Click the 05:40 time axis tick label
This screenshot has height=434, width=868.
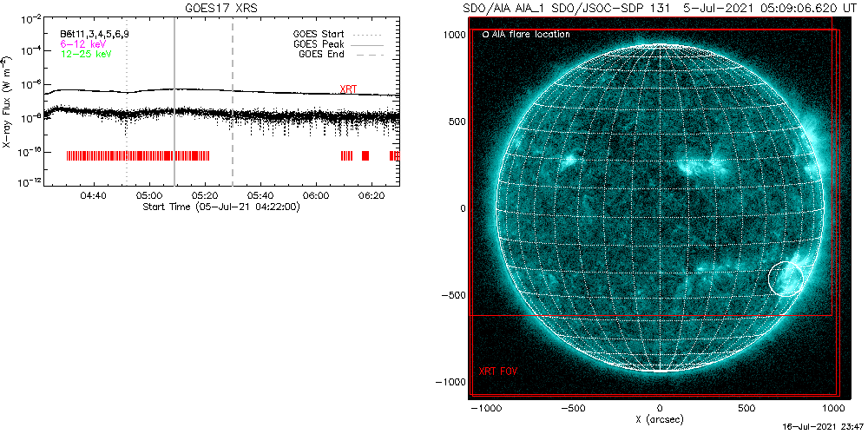click(260, 194)
